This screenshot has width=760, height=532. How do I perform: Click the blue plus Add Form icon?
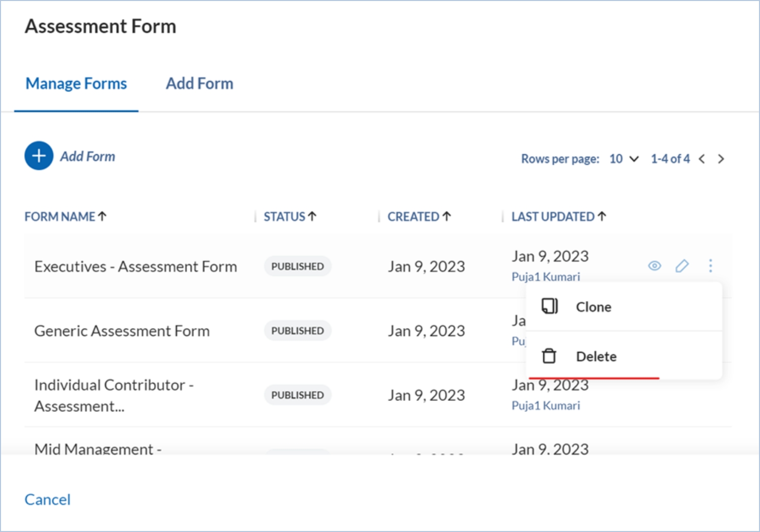click(x=39, y=156)
